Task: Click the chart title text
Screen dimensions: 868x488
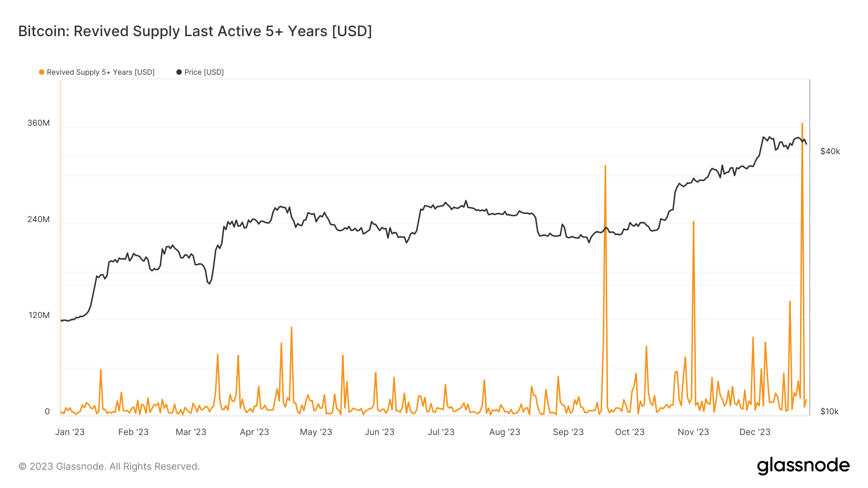Action: coord(195,31)
